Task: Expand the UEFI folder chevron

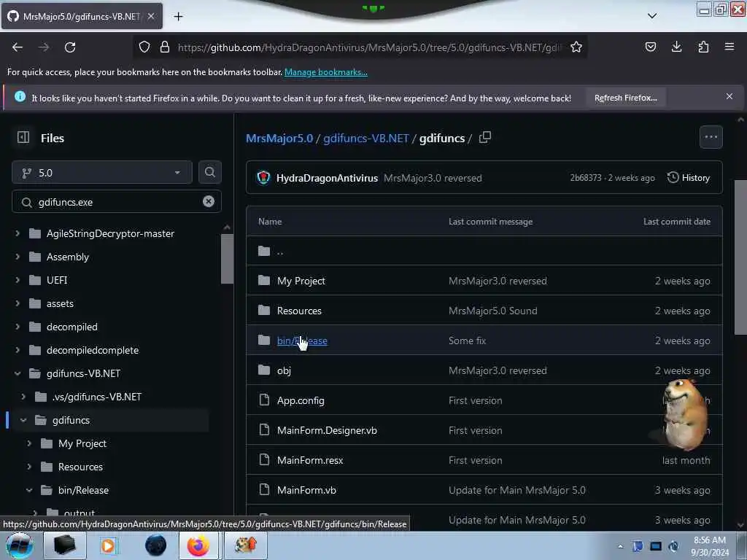Action: [x=18, y=280]
